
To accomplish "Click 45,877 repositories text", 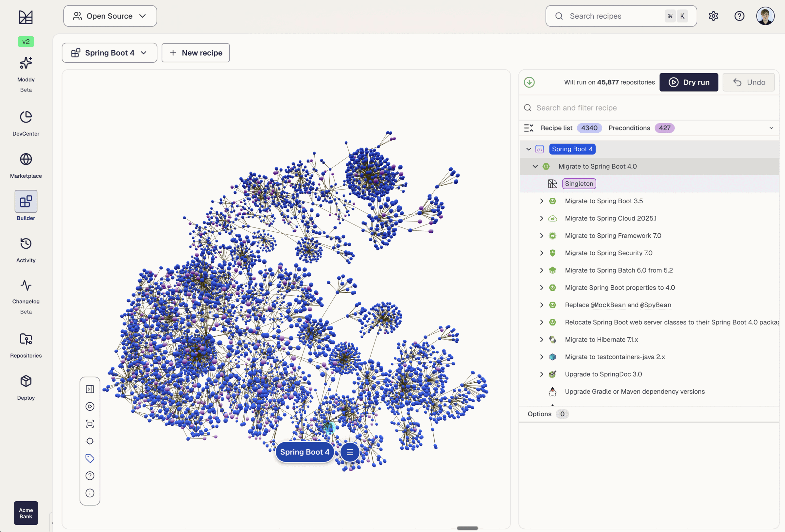I will coord(626,82).
